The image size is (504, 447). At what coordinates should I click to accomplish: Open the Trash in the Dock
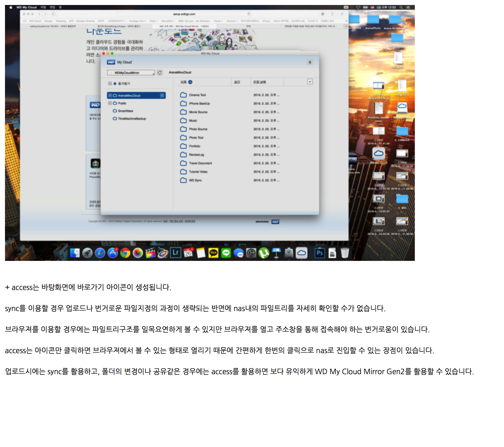[345, 253]
